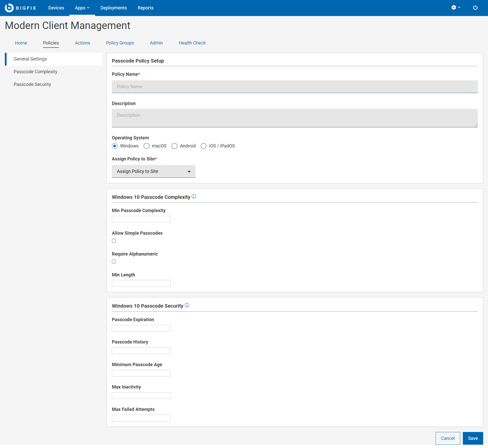Enable Allow Simple Passcodes checkbox
This screenshot has height=448, width=488.
114,241
